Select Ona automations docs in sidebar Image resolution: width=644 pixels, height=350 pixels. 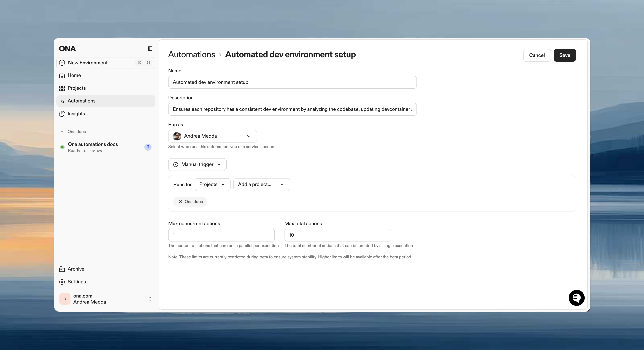point(93,144)
